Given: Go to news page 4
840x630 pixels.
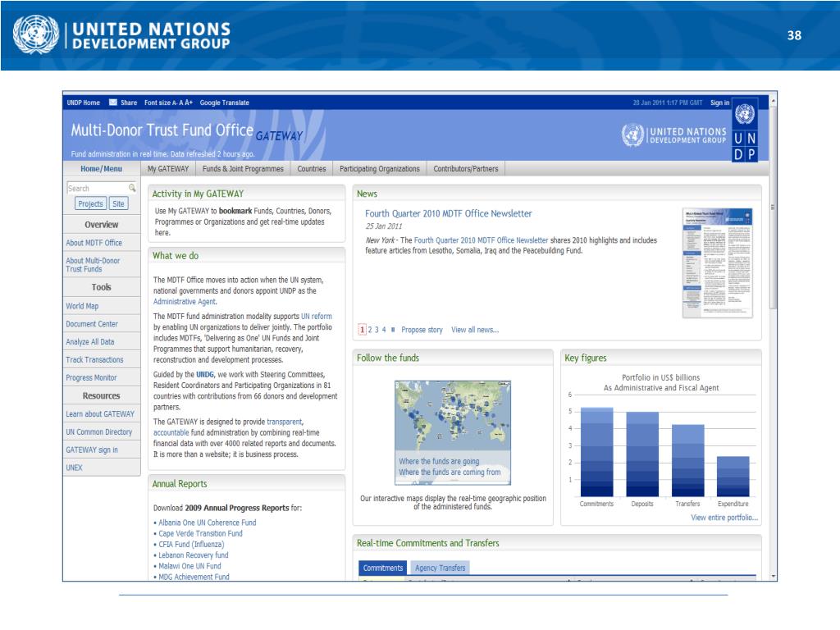Looking at the screenshot, I should click(384, 330).
